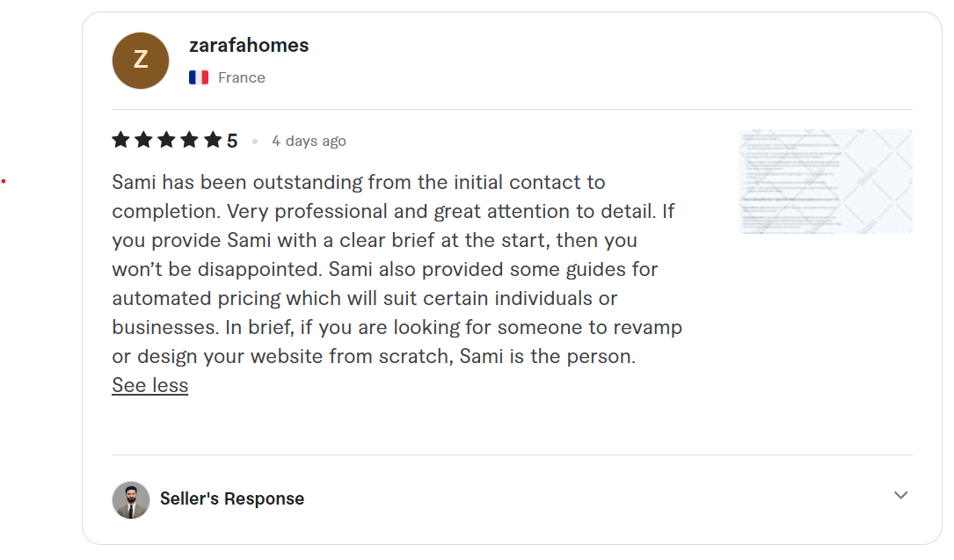Screen dimensions: 954x560
Task: Click the second rating star
Action: 144,140
